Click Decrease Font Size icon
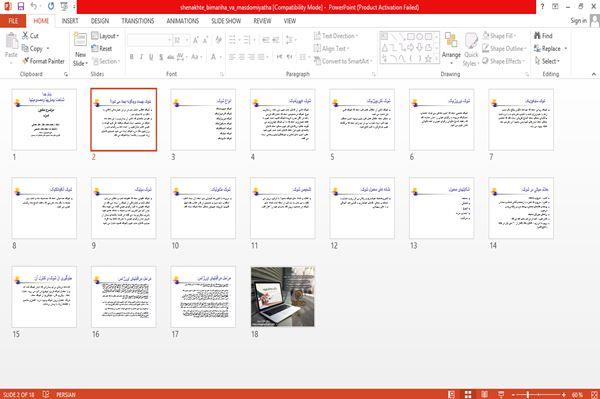This screenshot has width=600, height=399. (206, 40)
